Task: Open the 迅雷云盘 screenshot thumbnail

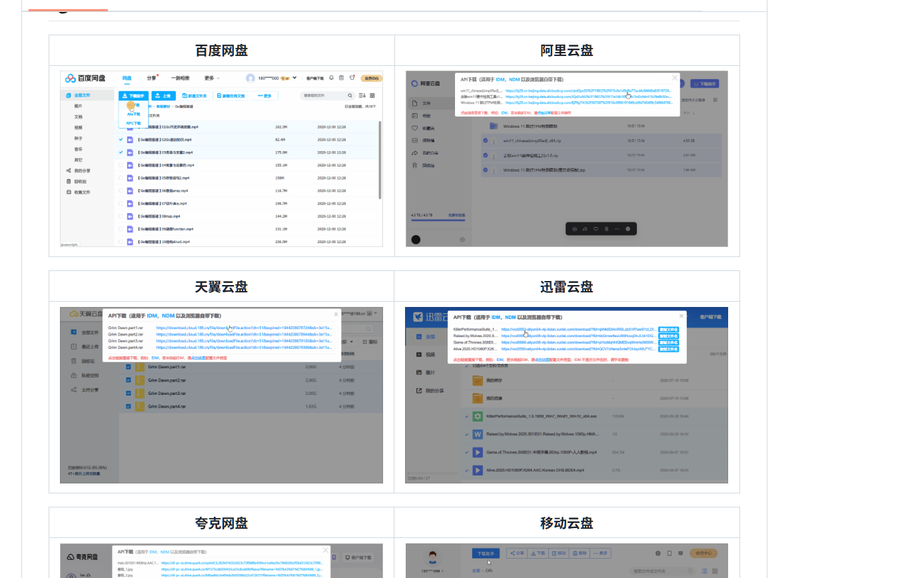Action: tap(566, 395)
